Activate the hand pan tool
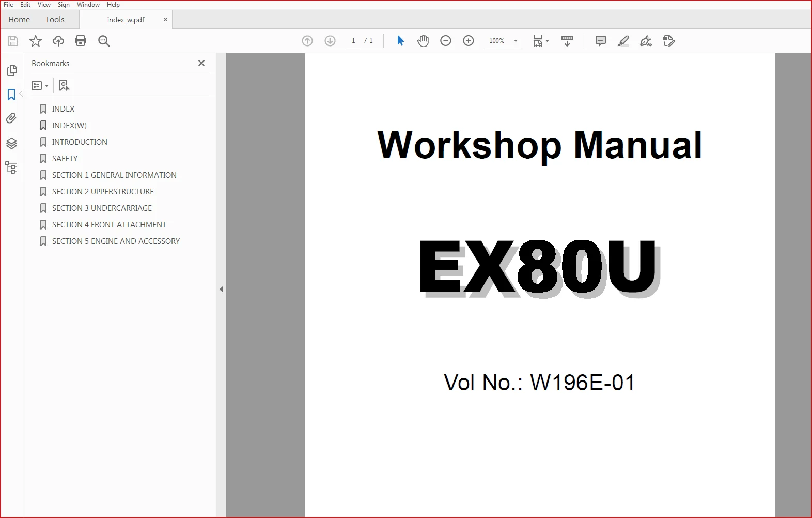The image size is (812, 518). 423,41
